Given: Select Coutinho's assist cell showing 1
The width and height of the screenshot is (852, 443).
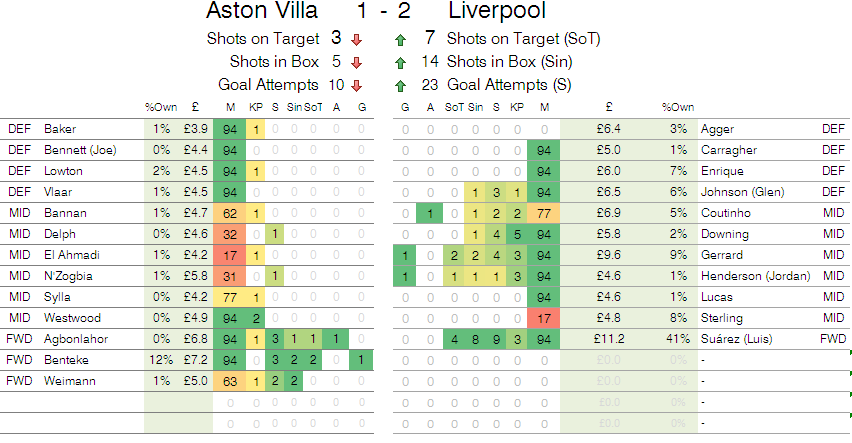Looking at the screenshot, I should (x=430, y=213).
